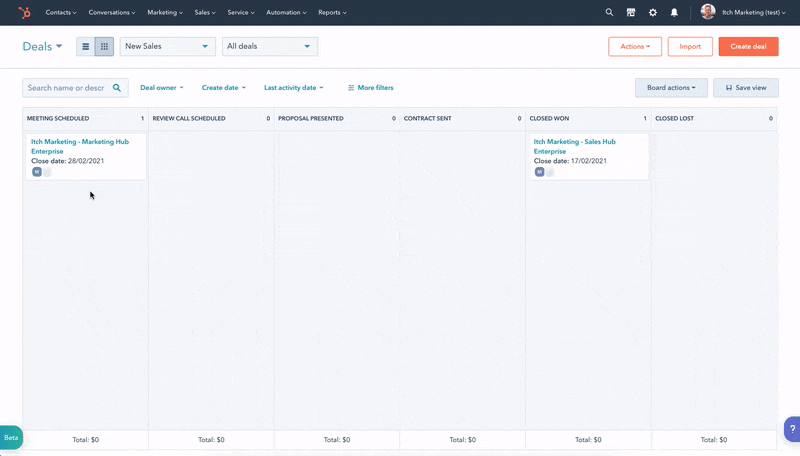Screen dimensions: 800x456
Task: Click the Beta badge
Action: point(11,438)
